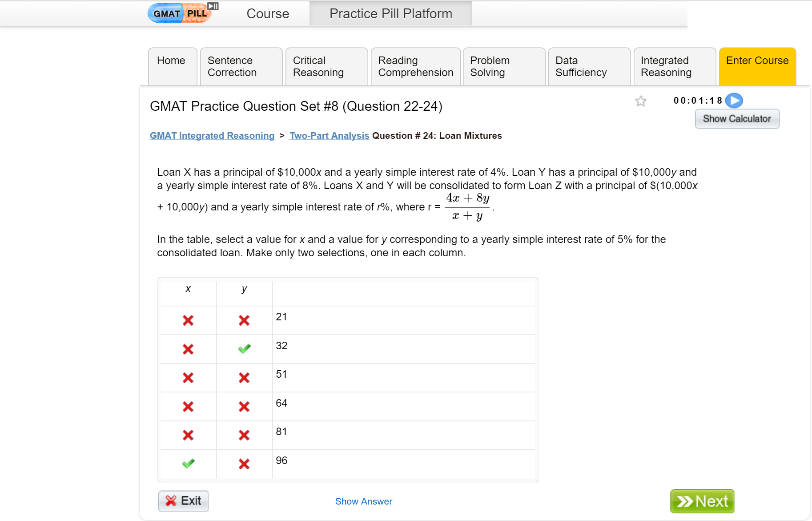Click the red X icon on the Exit button
812x521 pixels.
(171, 501)
